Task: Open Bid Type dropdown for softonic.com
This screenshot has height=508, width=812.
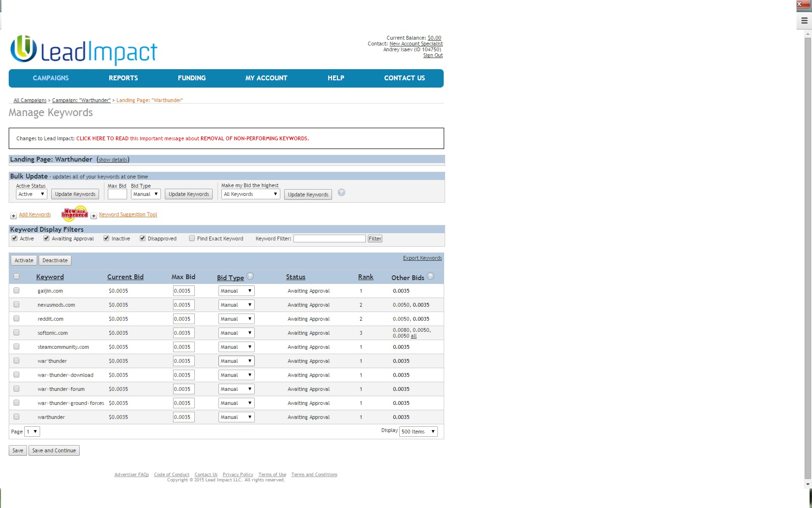Action: [236, 333]
